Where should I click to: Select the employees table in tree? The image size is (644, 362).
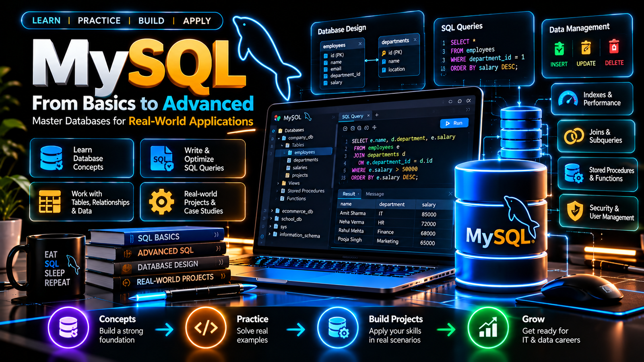click(x=304, y=152)
